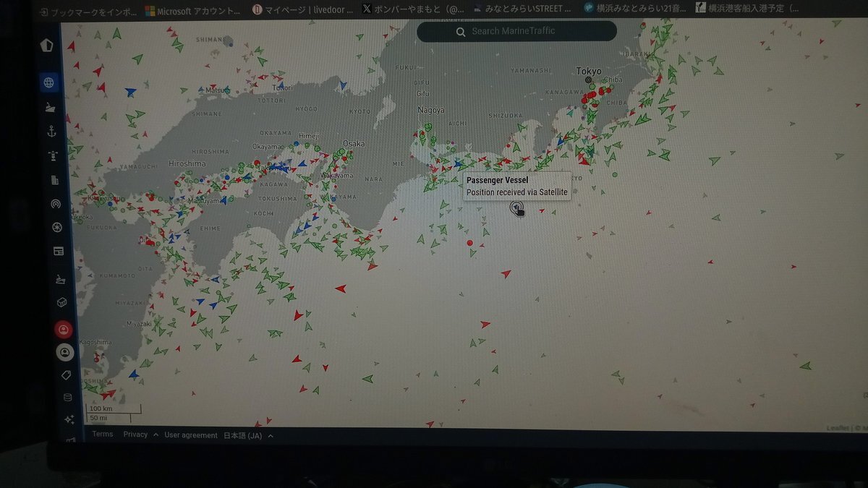Open the Terms link in footer
This screenshot has height=488, width=868.
pyautogui.click(x=103, y=434)
